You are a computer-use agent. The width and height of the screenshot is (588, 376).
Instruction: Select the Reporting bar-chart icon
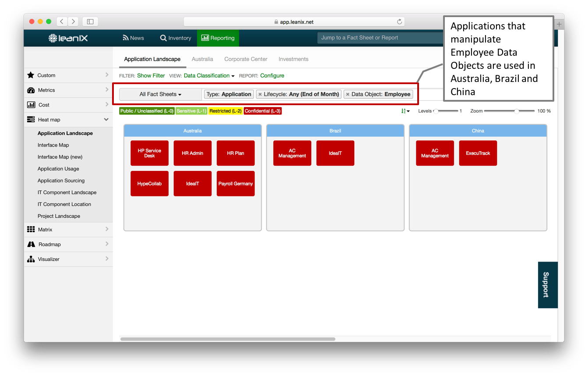point(206,38)
